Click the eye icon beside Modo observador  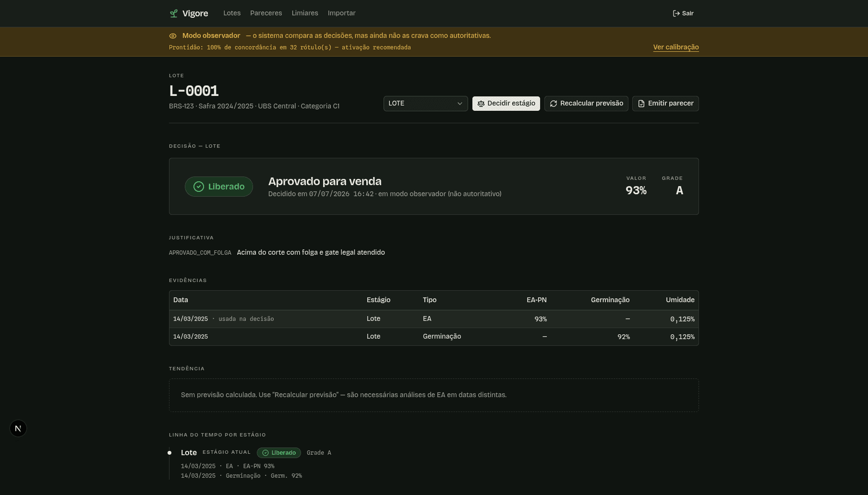point(173,36)
